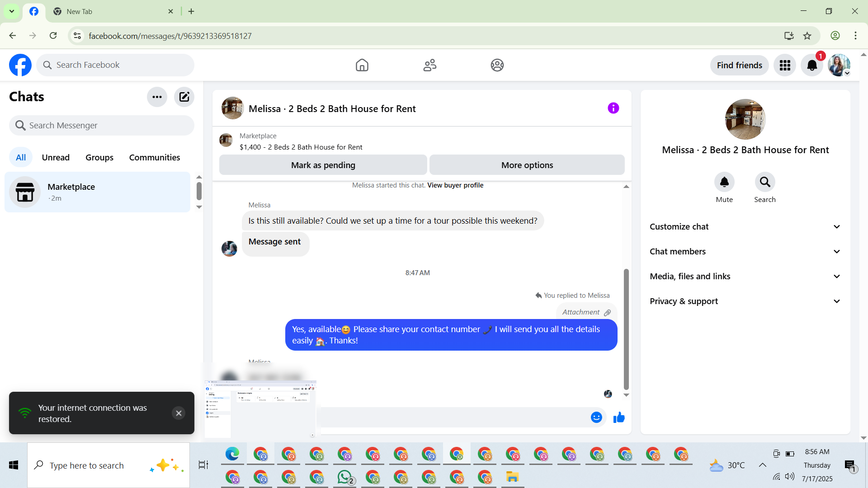Open Chats options three-dot menu
This screenshot has width=868, height=488.
point(157,97)
